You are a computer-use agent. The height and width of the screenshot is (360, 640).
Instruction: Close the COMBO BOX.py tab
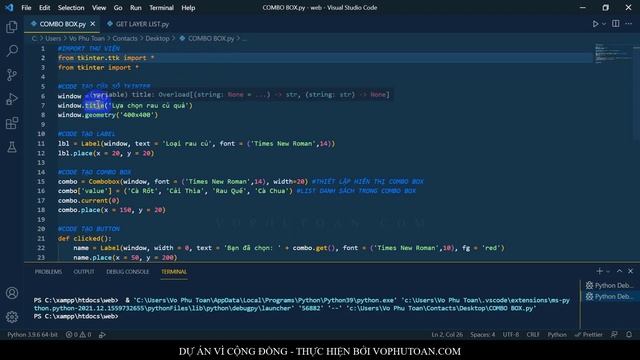point(93,24)
